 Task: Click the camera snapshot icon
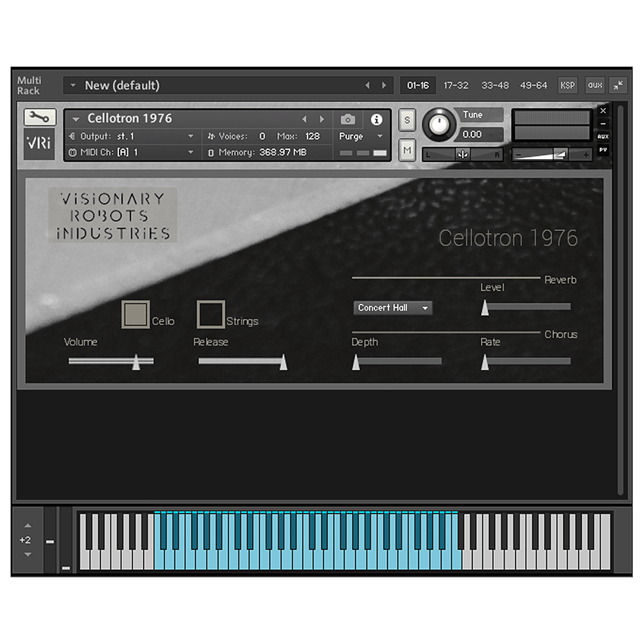(x=348, y=120)
